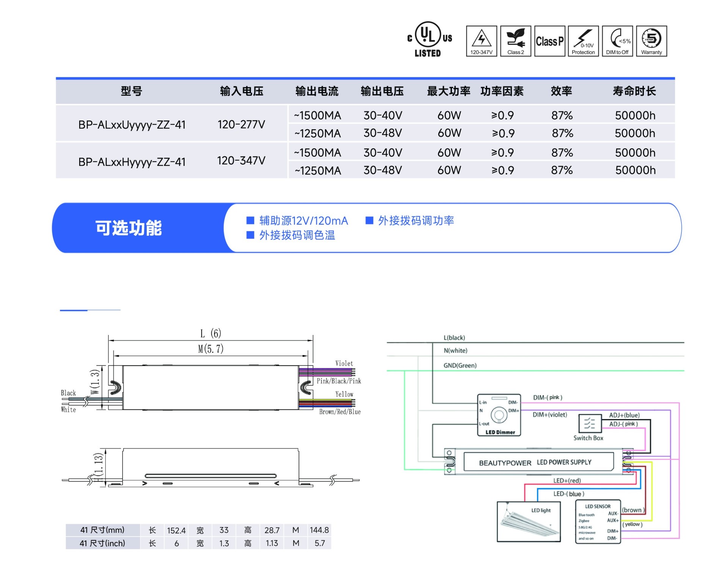The width and height of the screenshot is (728, 582).
Task: Click the Class 2 plug icon
Action: pos(516,41)
